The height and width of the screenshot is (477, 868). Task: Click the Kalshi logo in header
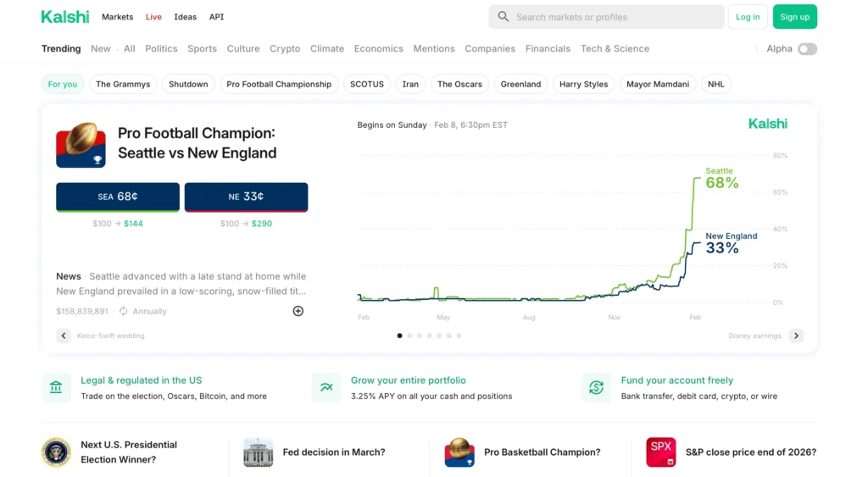pos(65,17)
